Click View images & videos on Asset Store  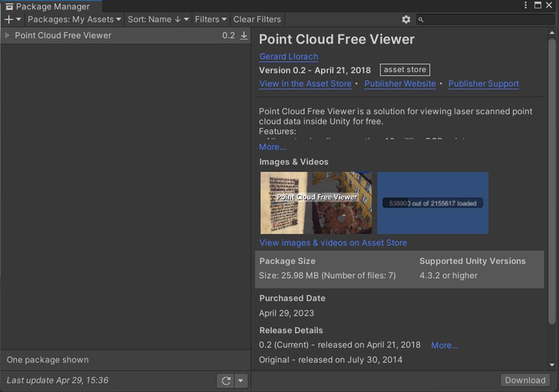[x=333, y=242]
